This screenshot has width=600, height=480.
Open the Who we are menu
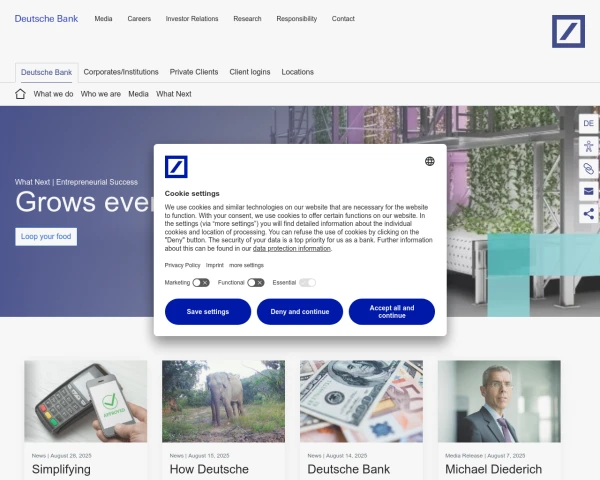coord(101,94)
